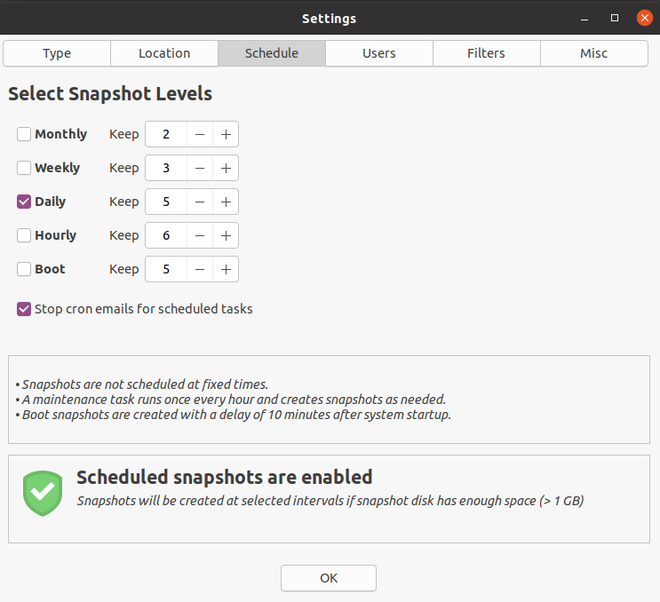Decrement the Daily snapshots keep value
This screenshot has width=660, height=602.
click(x=200, y=202)
